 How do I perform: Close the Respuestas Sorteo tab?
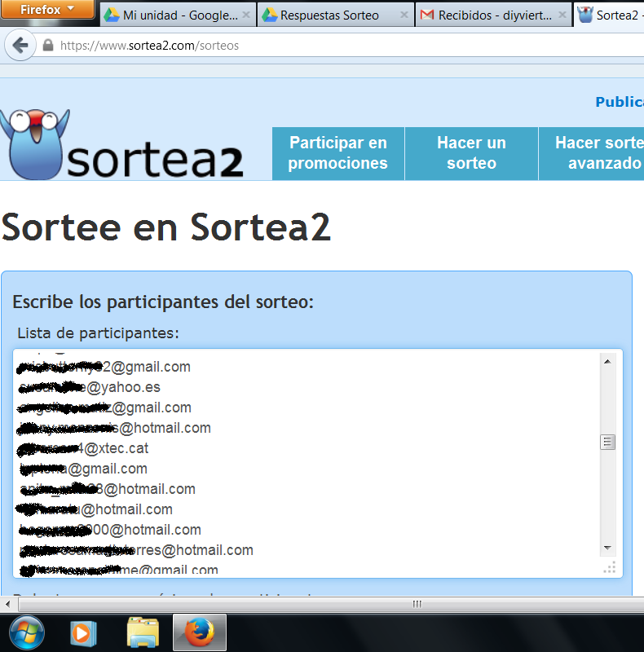click(404, 15)
